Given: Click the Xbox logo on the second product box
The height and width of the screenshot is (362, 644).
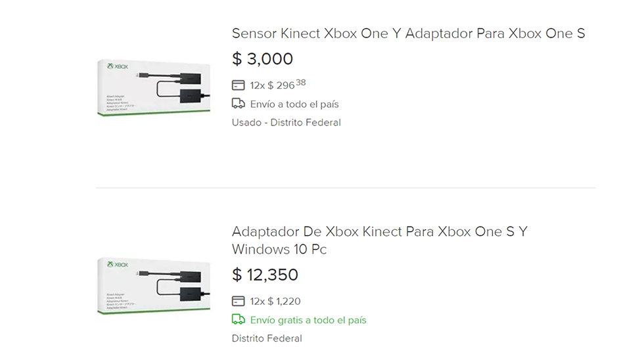Looking at the screenshot, I should 118,265.
